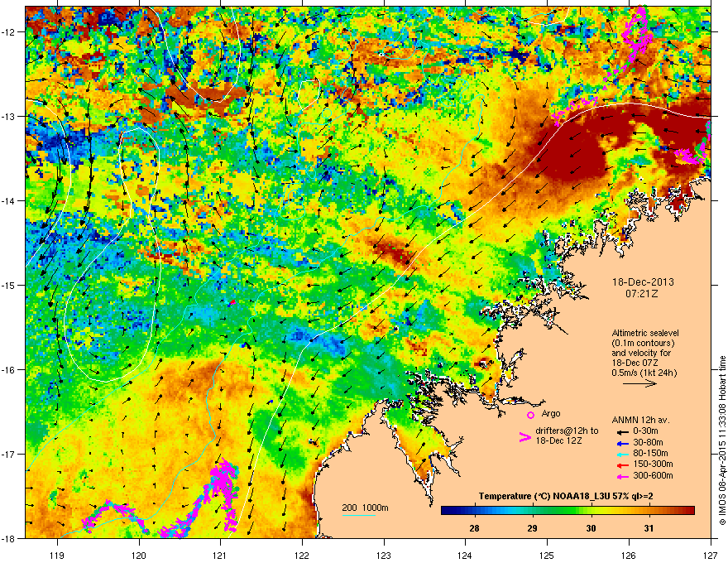Click the '30' colour bar tick label
This screenshot has height=563, width=728.
[591, 528]
